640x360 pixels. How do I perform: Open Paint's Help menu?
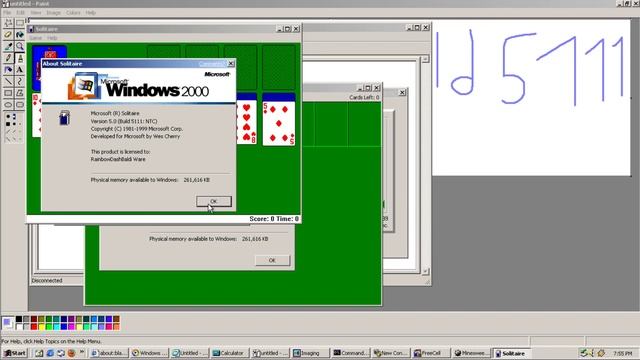click(91, 13)
